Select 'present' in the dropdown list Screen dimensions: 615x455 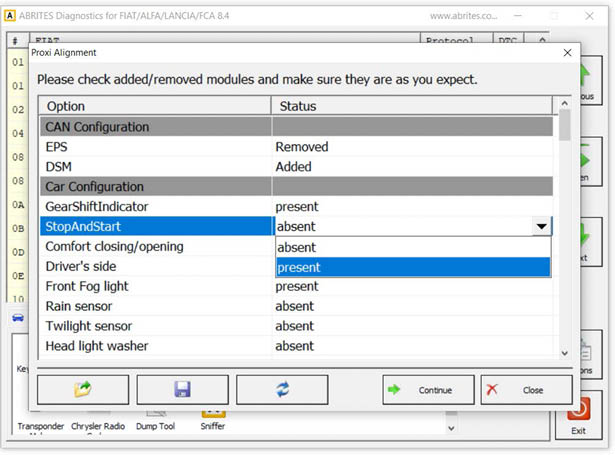click(x=413, y=267)
